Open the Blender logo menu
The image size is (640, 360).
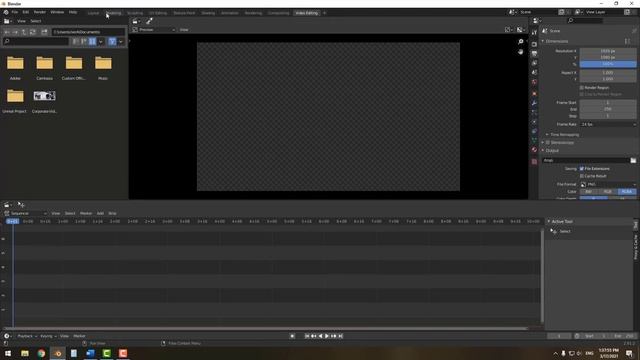point(6,12)
